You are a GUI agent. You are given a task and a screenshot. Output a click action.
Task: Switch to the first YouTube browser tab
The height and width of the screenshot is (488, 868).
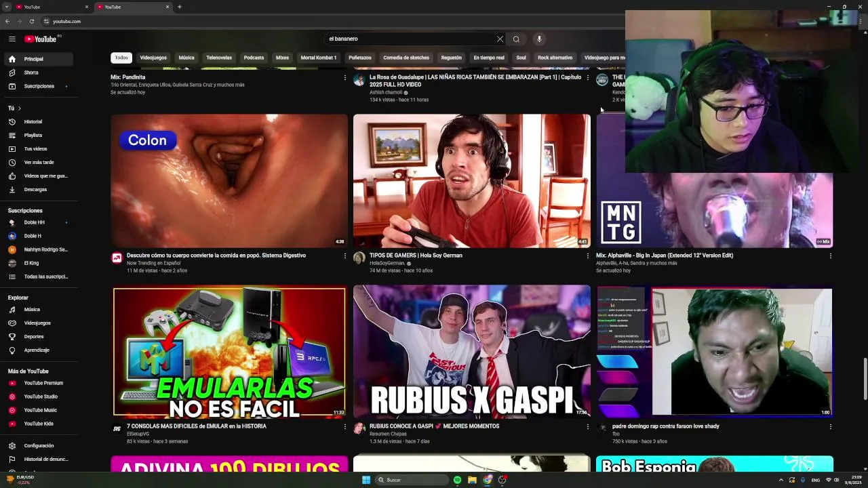52,7
